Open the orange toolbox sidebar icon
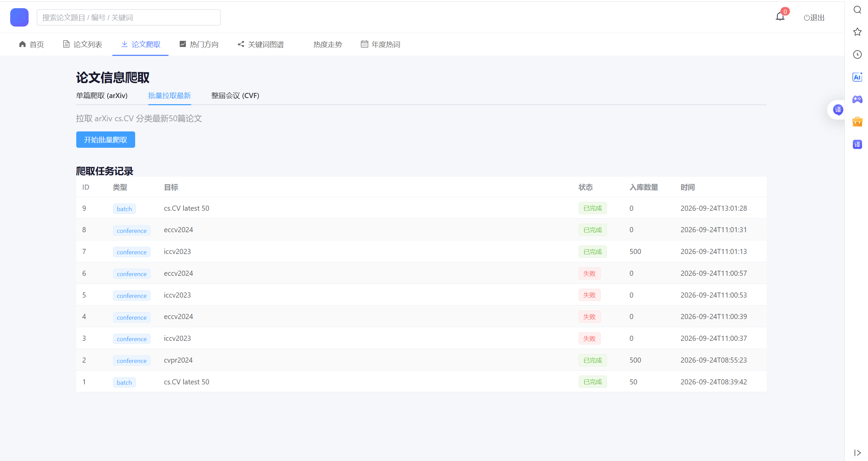868x461 pixels. [x=857, y=122]
